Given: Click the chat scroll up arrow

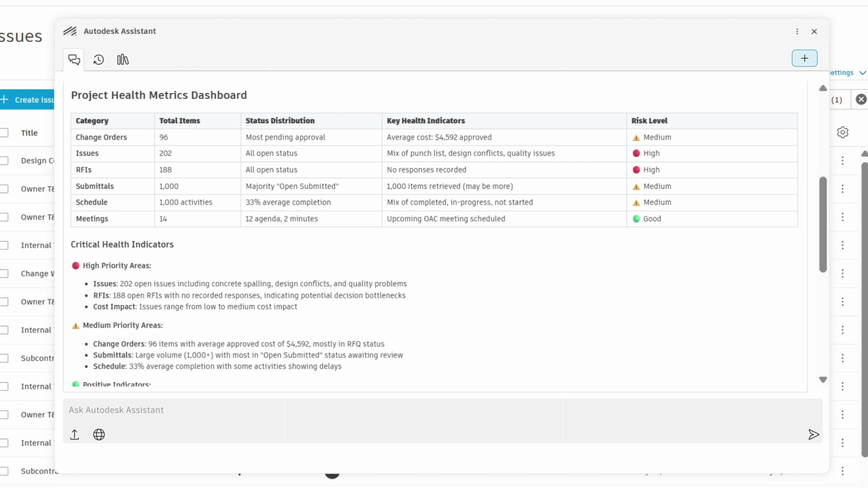Looking at the screenshot, I should tap(823, 88).
